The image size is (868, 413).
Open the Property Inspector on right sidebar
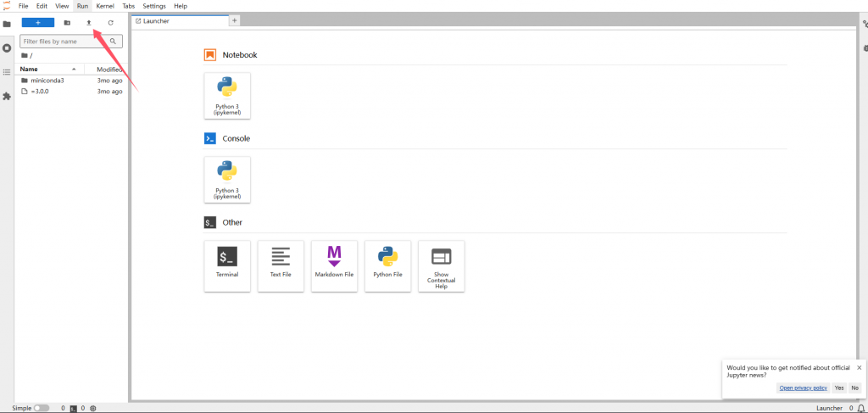(x=865, y=24)
